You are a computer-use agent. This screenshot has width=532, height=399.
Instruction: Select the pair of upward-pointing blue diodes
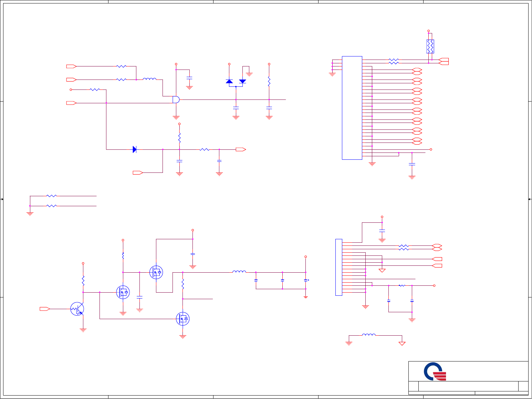(x=236, y=81)
